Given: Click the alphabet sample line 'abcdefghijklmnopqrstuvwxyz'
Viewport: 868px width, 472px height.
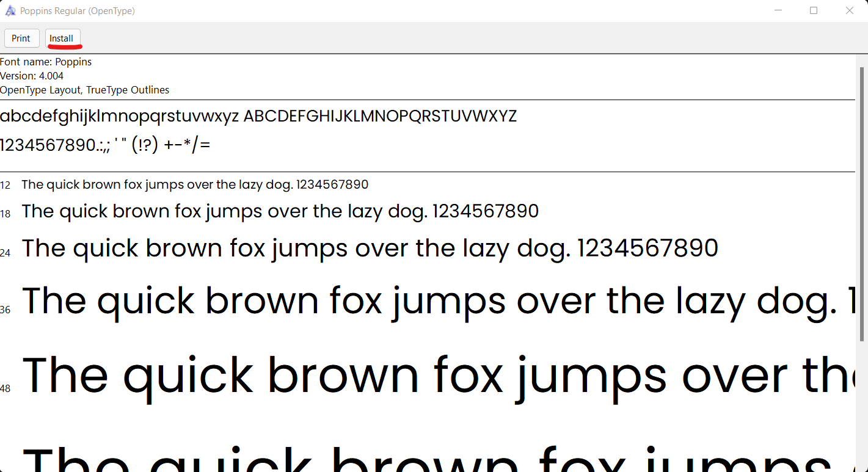Looking at the screenshot, I should (120, 116).
